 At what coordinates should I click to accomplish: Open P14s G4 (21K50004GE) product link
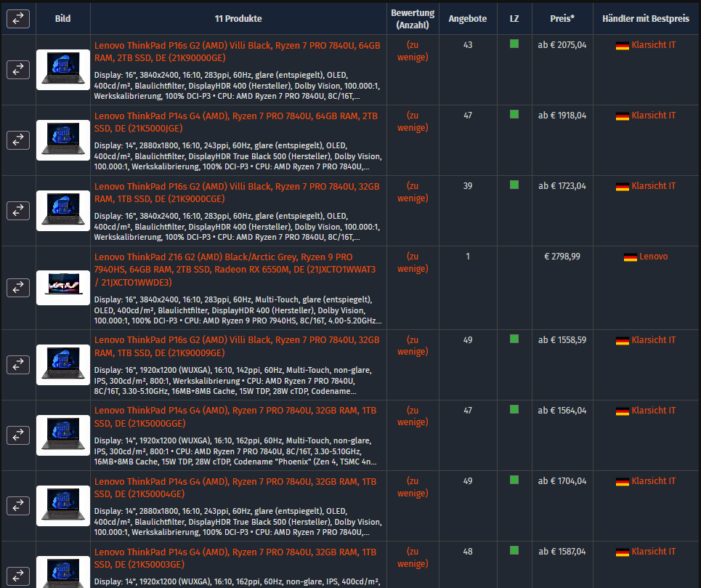click(x=235, y=488)
